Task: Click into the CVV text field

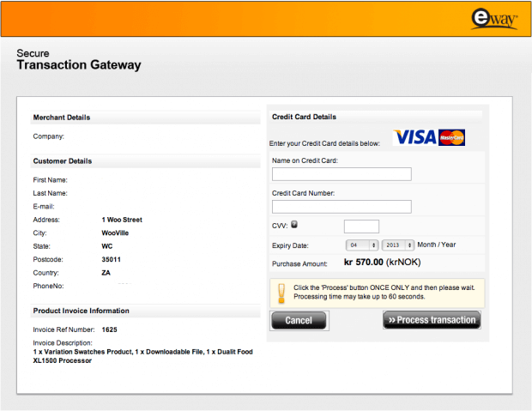Action: click(x=361, y=227)
